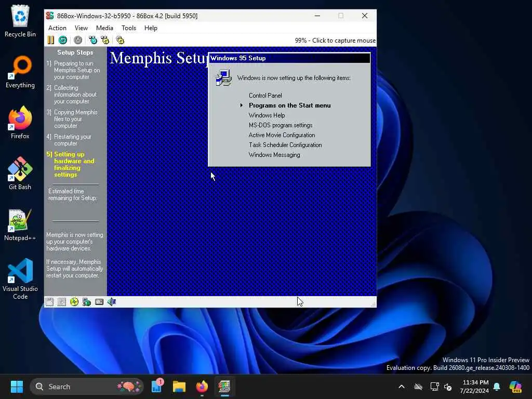The height and width of the screenshot is (399, 532).
Task: Open the Firefox desktop shortcut
Action: tap(20, 123)
